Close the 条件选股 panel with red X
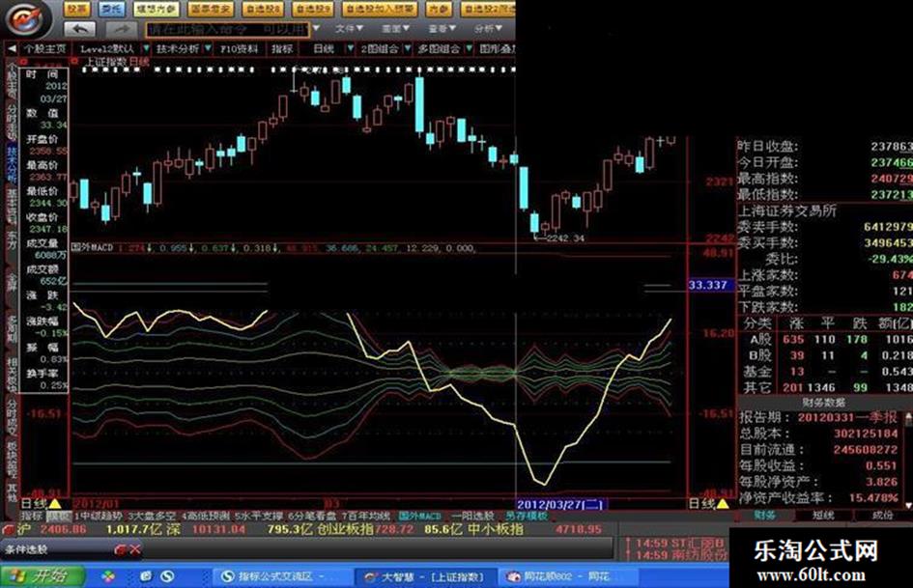The image size is (913, 588). (135, 549)
